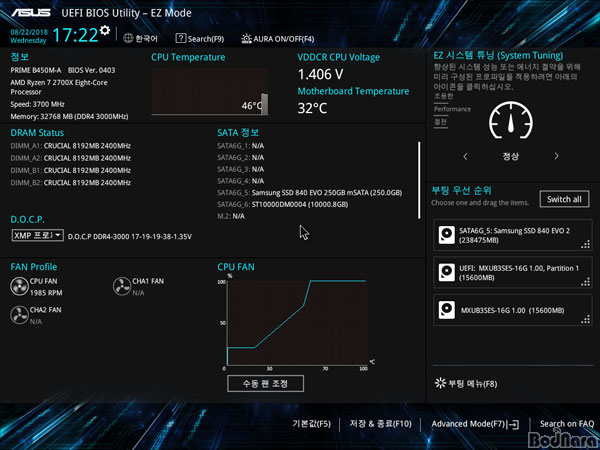This screenshot has width=600, height=450.
Task: Select SATA6G_5 Samsung SSD 840 EVO boot entry
Action: tap(513, 235)
